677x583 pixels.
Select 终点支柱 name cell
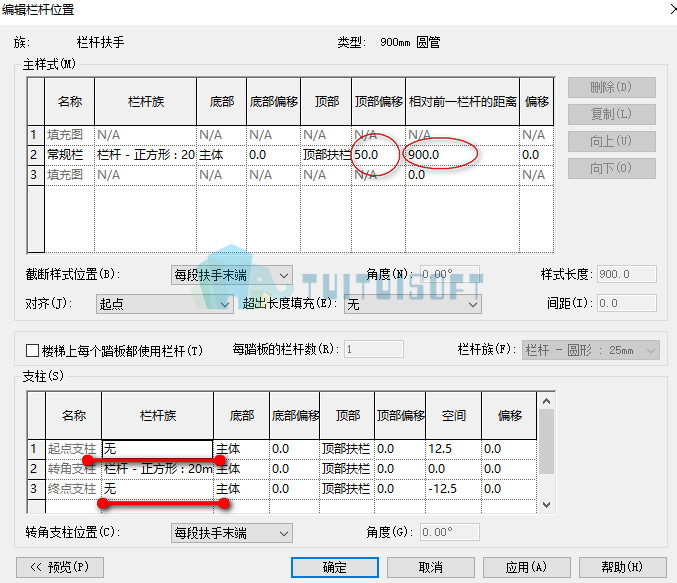coord(73,489)
